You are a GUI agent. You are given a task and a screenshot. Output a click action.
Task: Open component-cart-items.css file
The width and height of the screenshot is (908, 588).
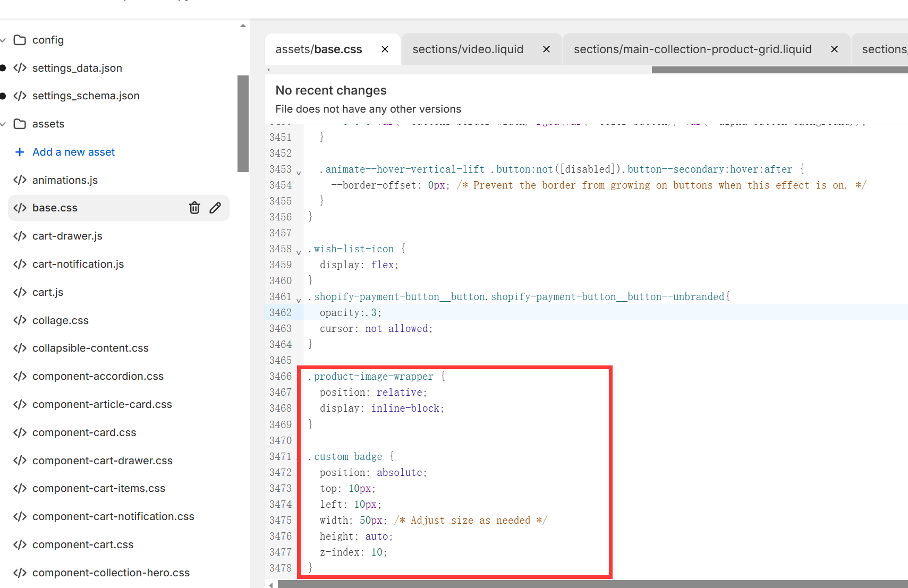[99, 488]
